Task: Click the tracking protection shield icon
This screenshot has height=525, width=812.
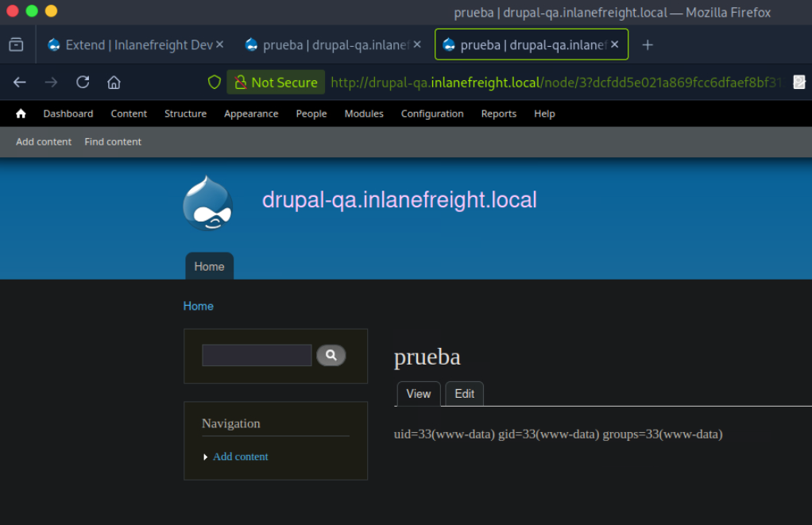Action: [x=214, y=83]
